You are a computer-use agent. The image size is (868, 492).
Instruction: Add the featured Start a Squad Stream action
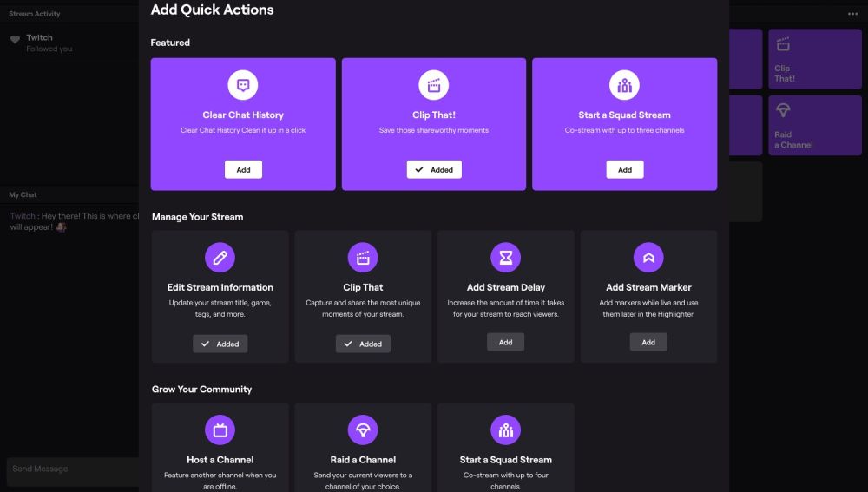click(624, 170)
